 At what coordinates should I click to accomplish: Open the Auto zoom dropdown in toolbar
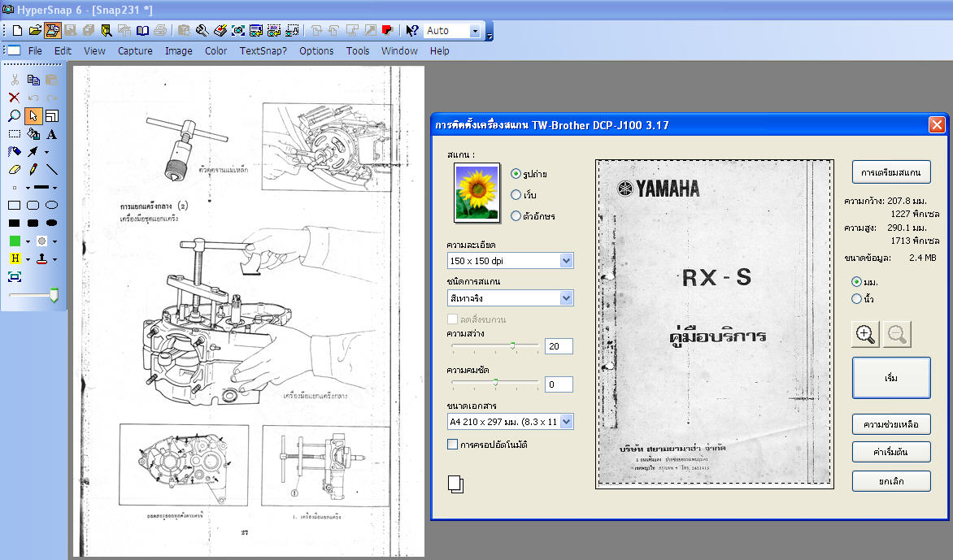point(476,31)
